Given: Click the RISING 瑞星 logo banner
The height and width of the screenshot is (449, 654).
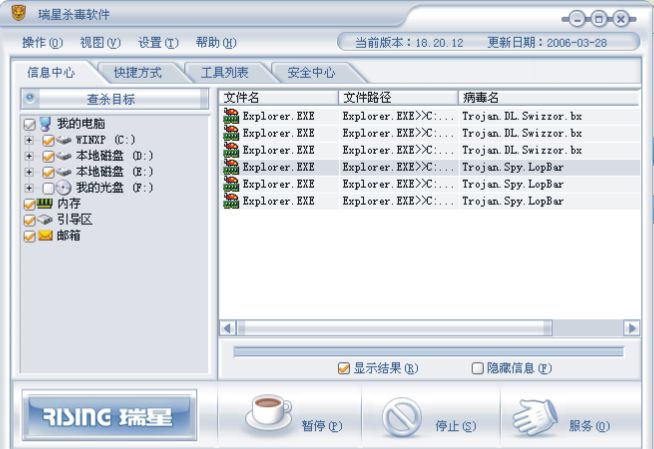Looking at the screenshot, I should 109,416.
